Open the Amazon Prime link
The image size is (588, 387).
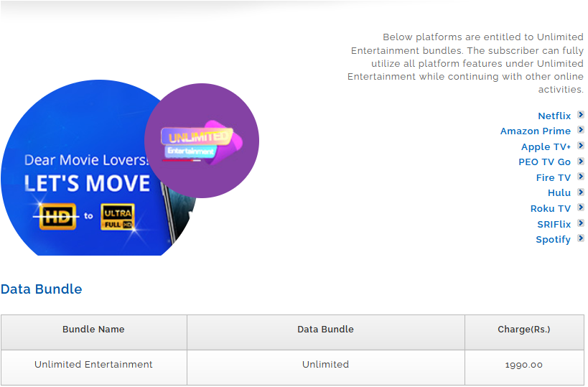pos(535,131)
